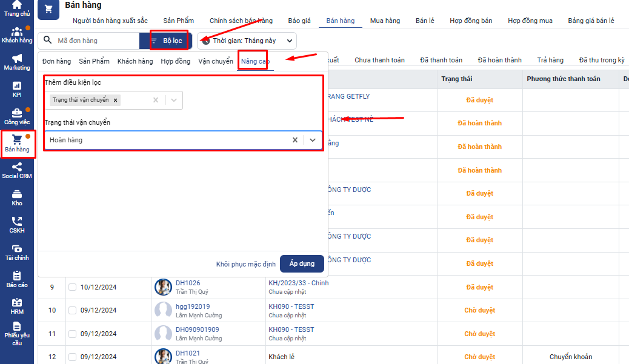
Task: Check the row 11 order checkbox
Action: pyautogui.click(x=73, y=334)
